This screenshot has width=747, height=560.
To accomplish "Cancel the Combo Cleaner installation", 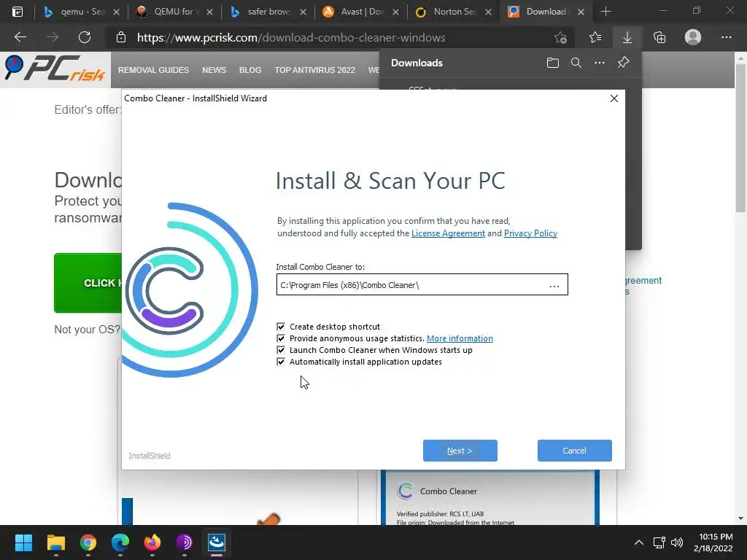I will tap(575, 451).
